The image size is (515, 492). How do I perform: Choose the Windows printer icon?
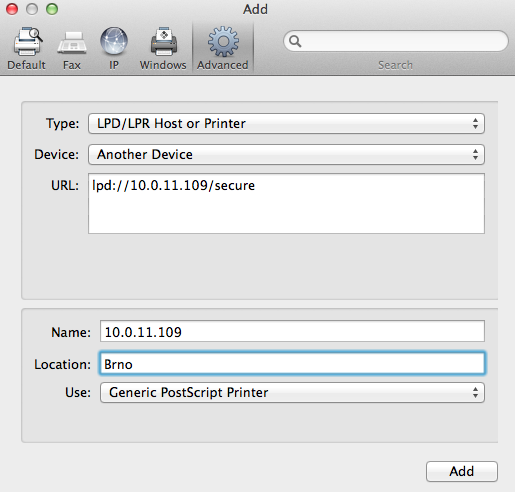pos(164,41)
